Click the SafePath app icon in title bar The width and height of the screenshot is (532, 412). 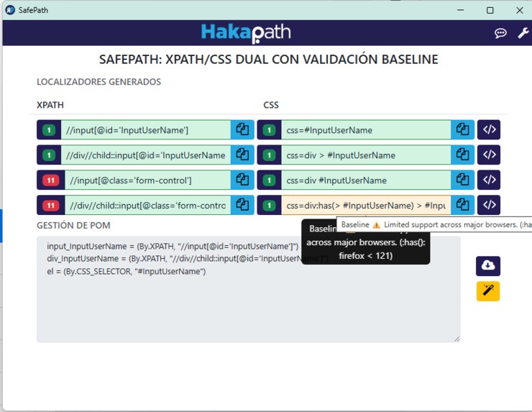coord(10,10)
